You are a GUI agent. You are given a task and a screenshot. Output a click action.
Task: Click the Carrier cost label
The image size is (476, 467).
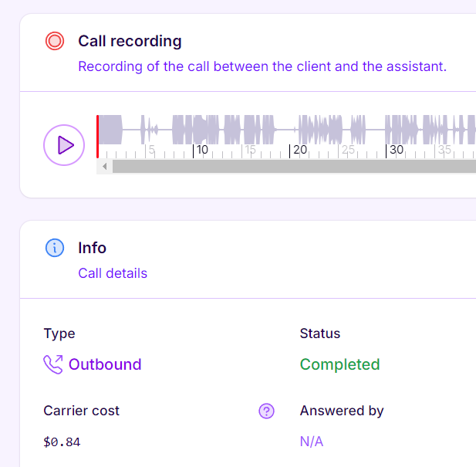click(x=81, y=411)
